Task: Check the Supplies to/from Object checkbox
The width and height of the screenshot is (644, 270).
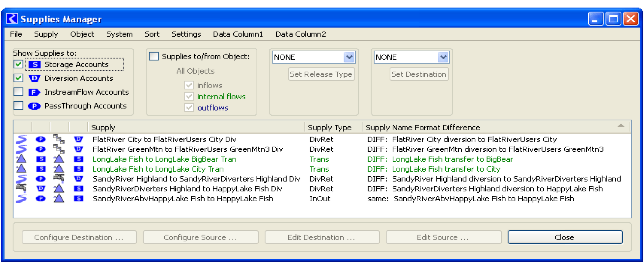Action: coord(154,56)
